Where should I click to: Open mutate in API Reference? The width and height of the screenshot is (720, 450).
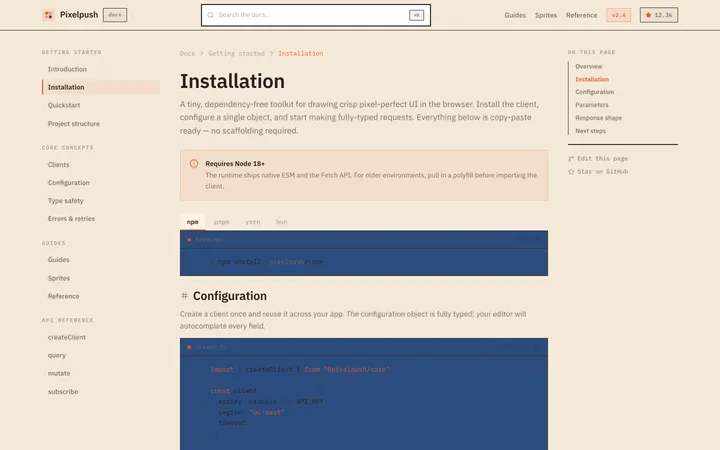pos(101,373)
